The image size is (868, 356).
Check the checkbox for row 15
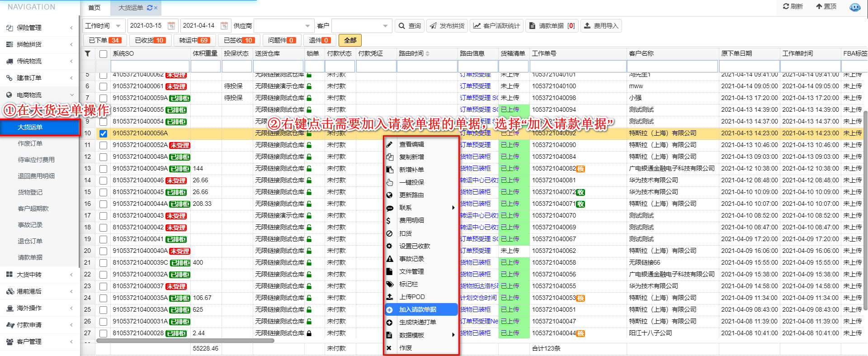pos(103,192)
